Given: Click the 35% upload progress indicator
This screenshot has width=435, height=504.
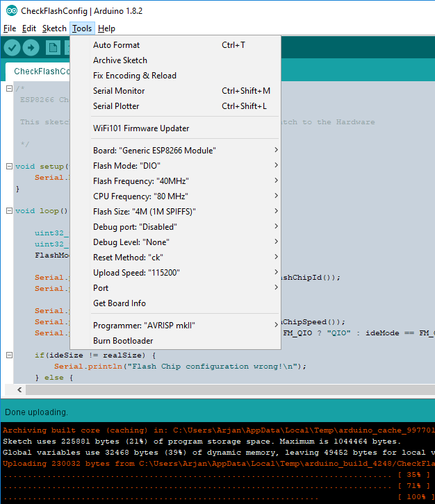Looking at the screenshot, I should (x=413, y=474).
